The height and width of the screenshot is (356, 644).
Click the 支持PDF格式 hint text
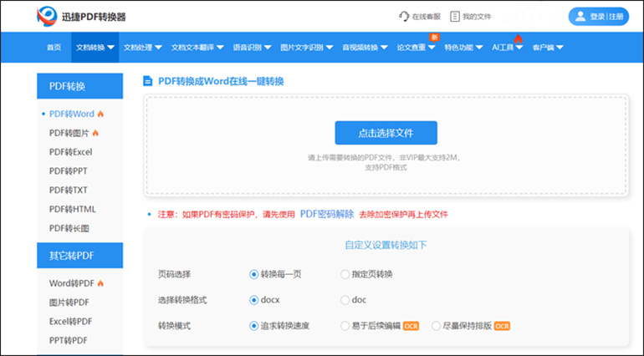pyautogui.click(x=386, y=167)
